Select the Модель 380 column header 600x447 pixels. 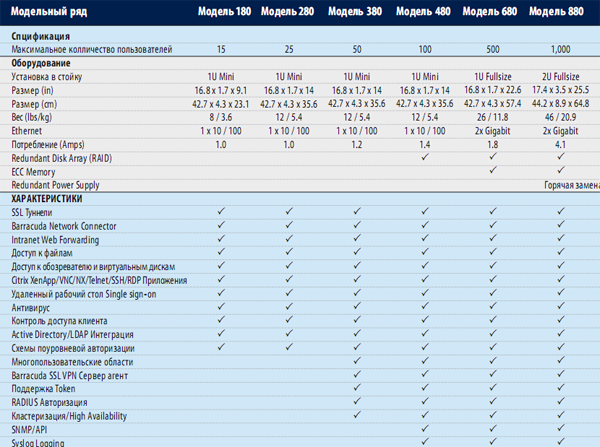tap(355, 11)
